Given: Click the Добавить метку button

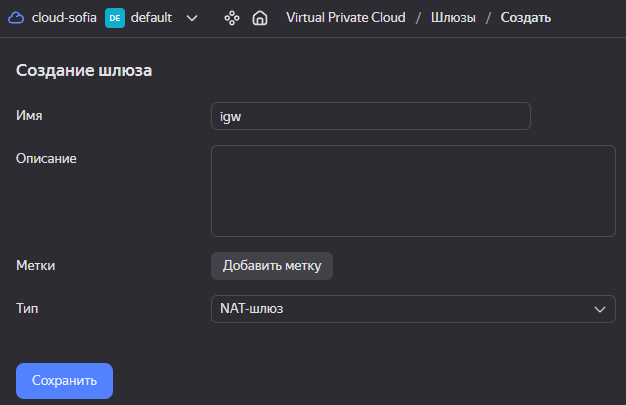Looking at the screenshot, I should [x=272, y=266].
